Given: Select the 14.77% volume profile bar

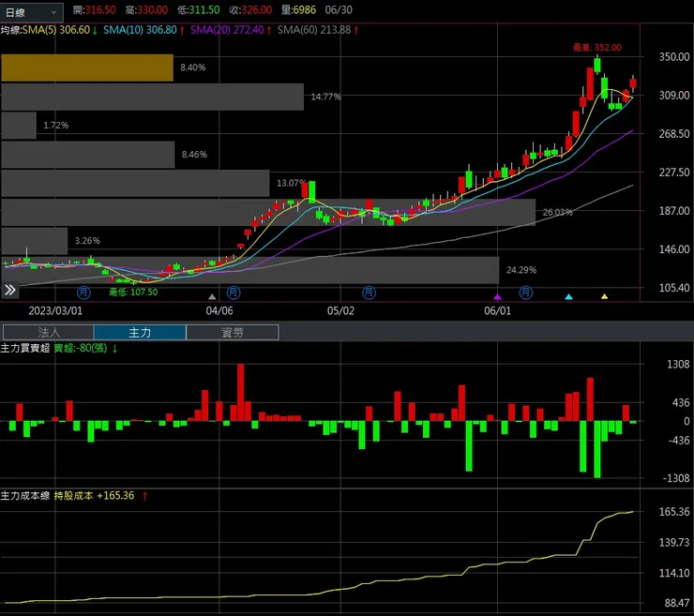Looking at the screenshot, I should point(153,97).
